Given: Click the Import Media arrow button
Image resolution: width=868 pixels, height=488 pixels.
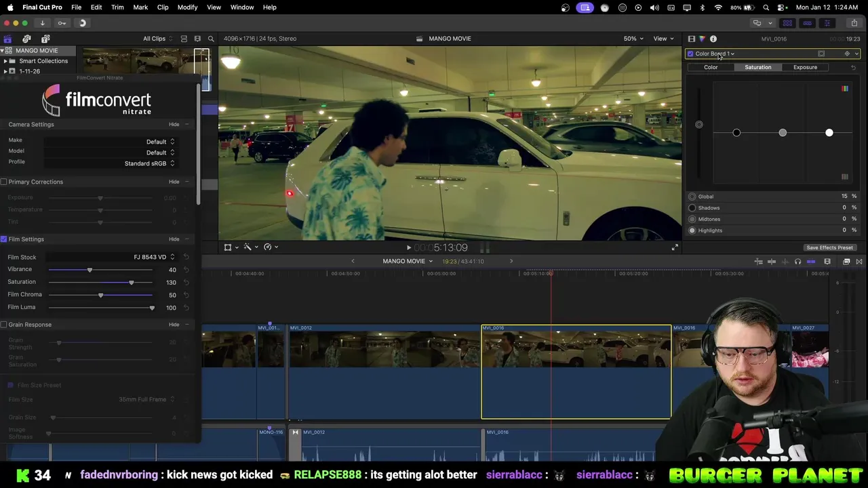Looking at the screenshot, I should click(42, 23).
